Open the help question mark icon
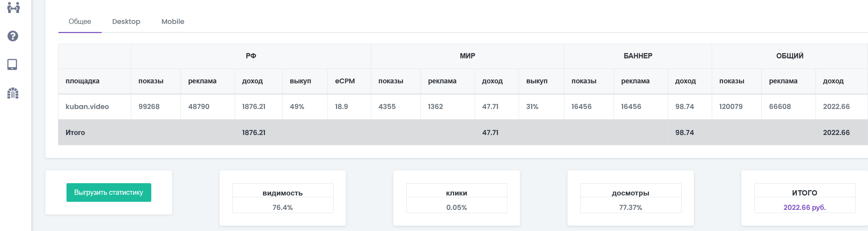Viewport: 868px width, 231px height. coord(13,36)
